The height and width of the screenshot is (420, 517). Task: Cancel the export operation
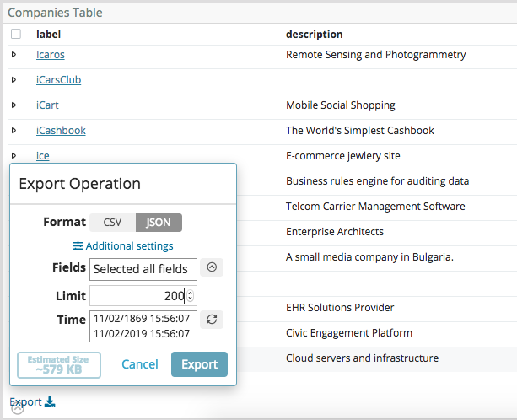pos(140,364)
